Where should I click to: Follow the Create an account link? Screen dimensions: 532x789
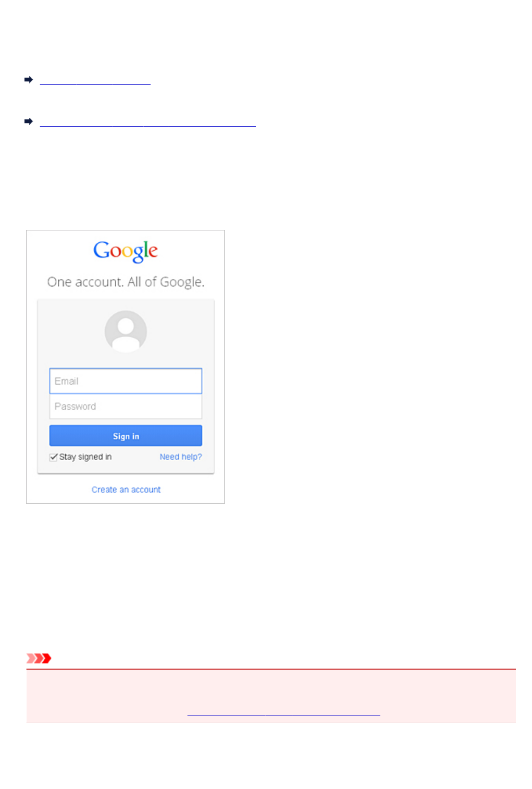126,490
